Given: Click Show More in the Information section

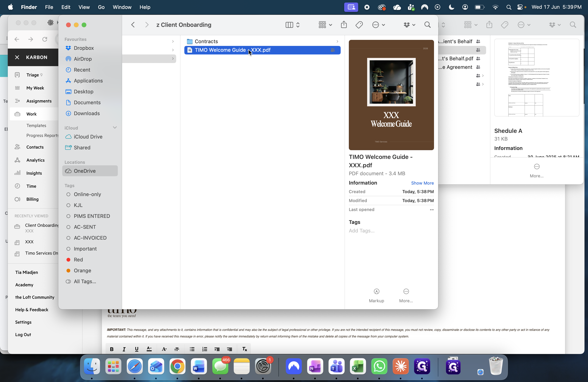Looking at the screenshot, I should pos(422,183).
